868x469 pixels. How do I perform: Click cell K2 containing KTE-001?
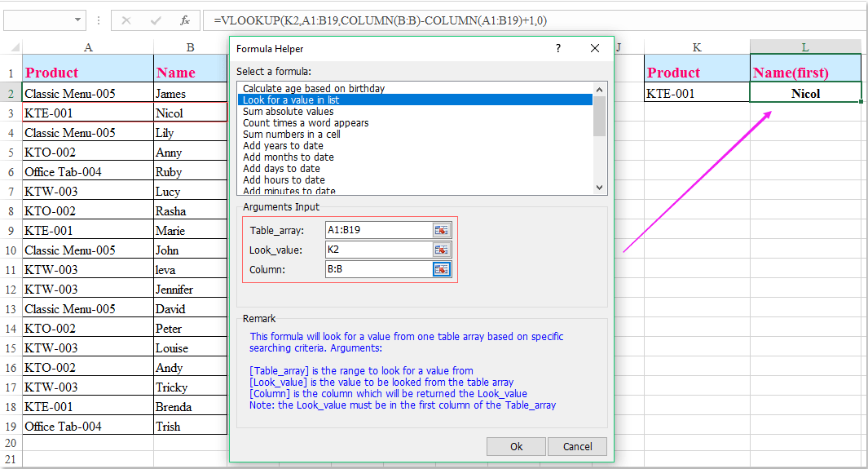coord(697,93)
